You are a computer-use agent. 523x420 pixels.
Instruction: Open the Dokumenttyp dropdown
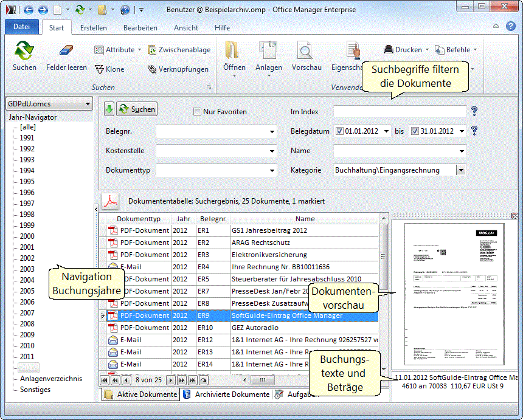(x=272, y=171)
